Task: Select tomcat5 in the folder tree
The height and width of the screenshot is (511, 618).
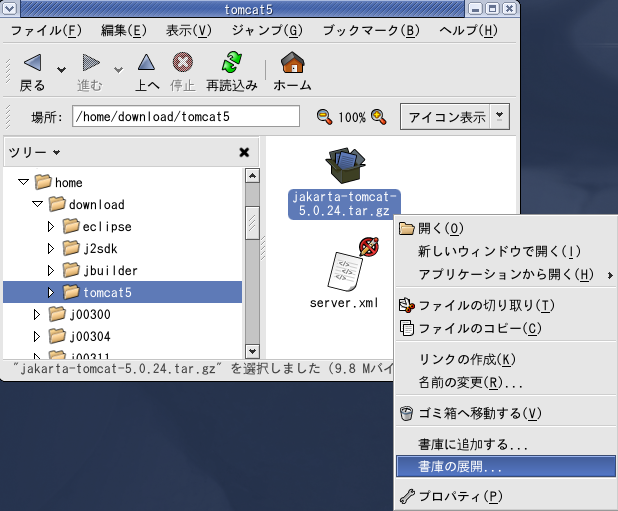Action: tap(107, 292)
